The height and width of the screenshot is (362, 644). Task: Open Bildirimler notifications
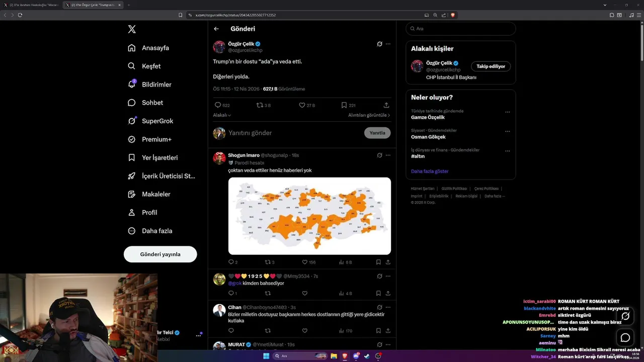click(x=149, y=84)
